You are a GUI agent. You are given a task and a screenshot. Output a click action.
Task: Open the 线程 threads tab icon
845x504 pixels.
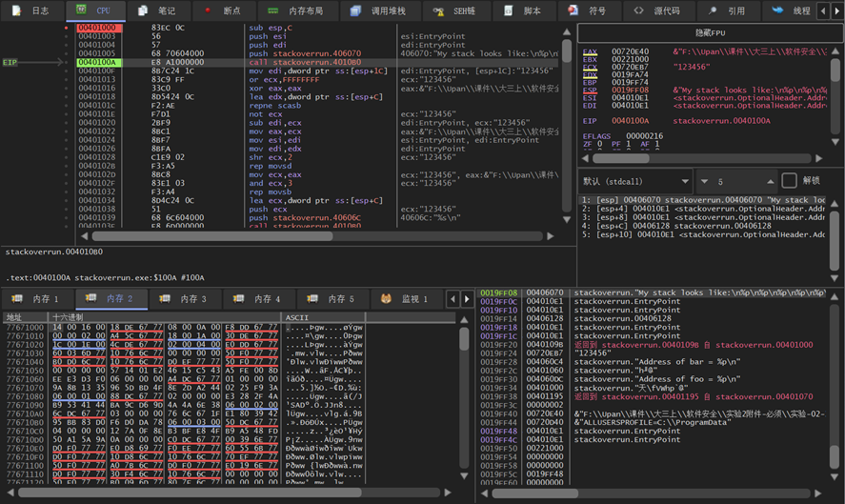point(777,10)
